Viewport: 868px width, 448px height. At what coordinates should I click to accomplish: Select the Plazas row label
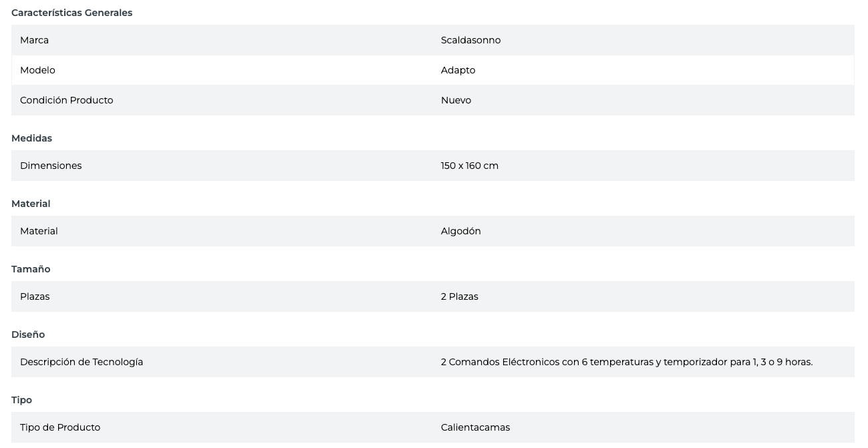pyautogui.click(x=35, y=296)
